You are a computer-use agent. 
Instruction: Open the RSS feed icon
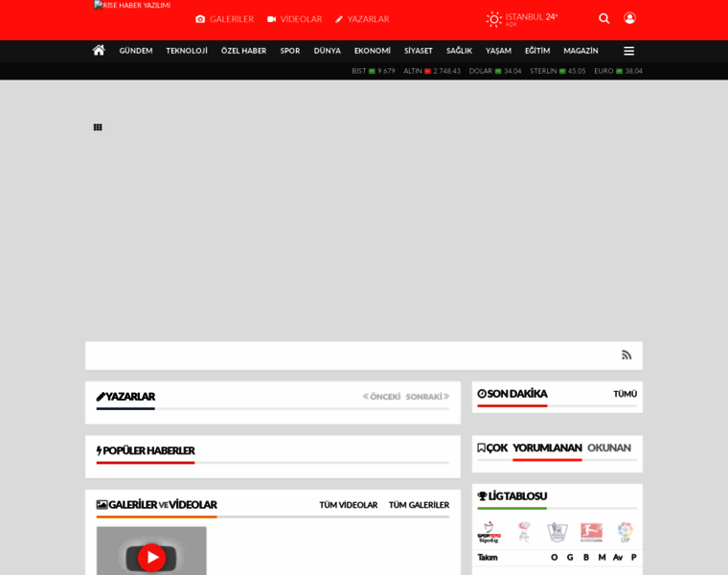click(x=626, y=356)
